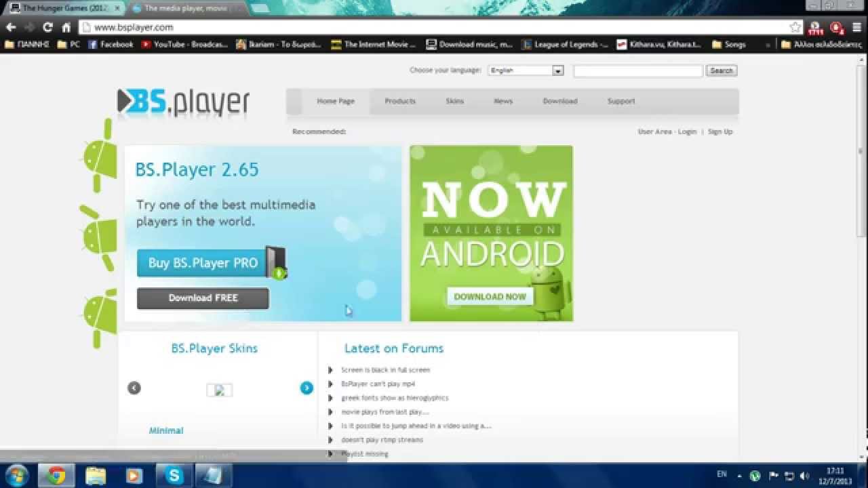
Task: Open the Download menu item
Action: coord(560,101)
